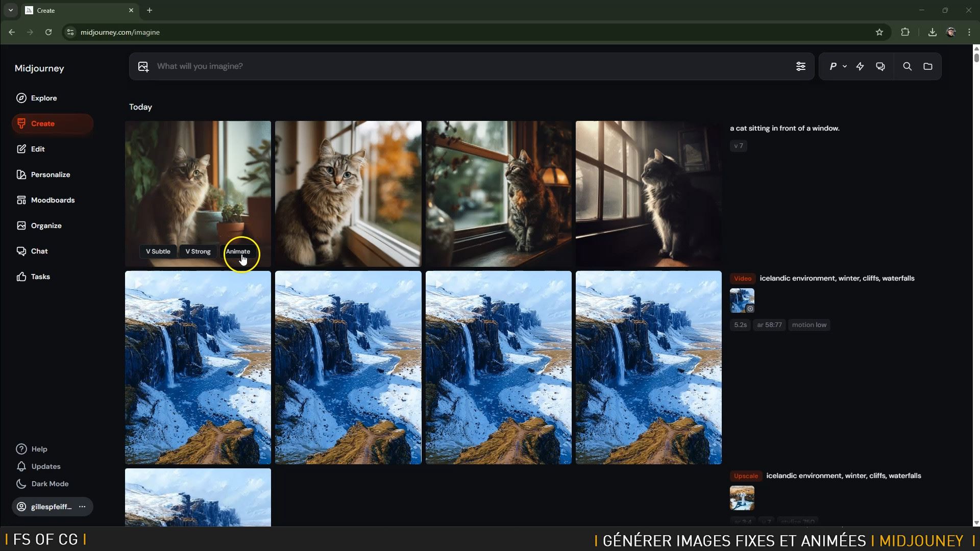This screenshot has height=551, width=980.
Task: Click the add image icon in prompt bar
Action: (x=143, y=66)
